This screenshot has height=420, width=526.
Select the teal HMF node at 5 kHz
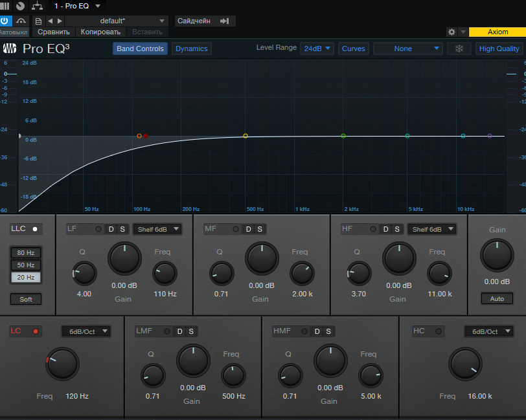[x=407, y=136]
